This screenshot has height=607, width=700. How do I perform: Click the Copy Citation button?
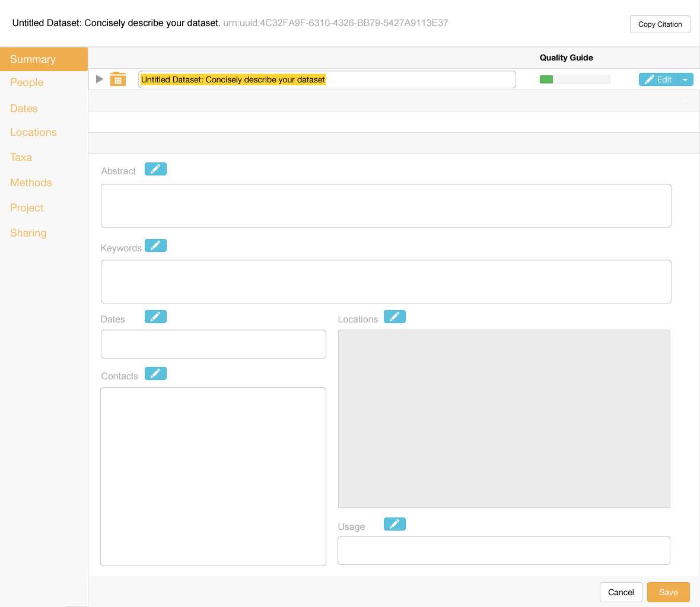(660, 24)
